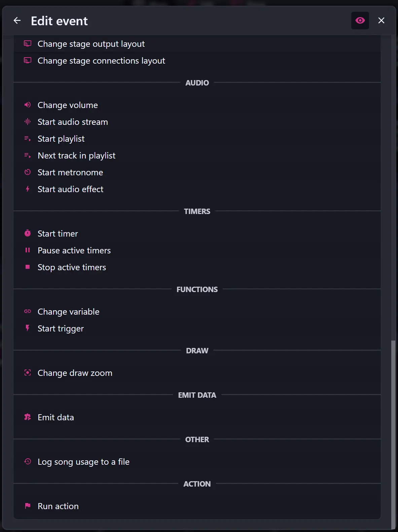398x532 pixels.
Task: Click the speaker icon beside Change volume
Action: tap(28, 105)
